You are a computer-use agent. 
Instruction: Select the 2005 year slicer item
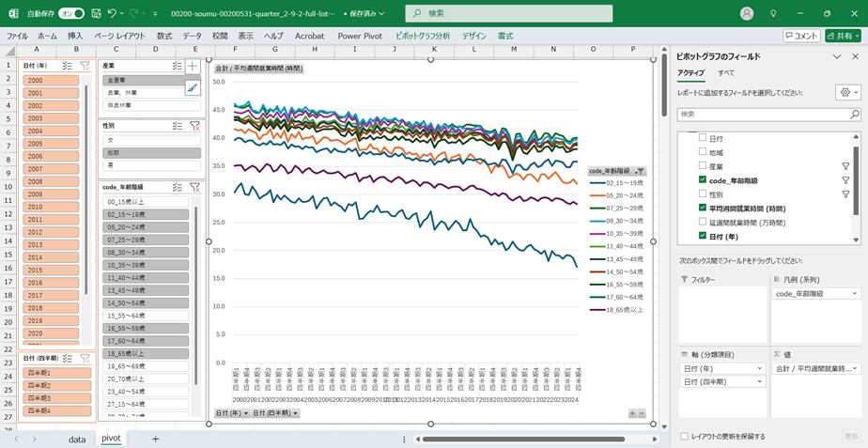point(36,144)
